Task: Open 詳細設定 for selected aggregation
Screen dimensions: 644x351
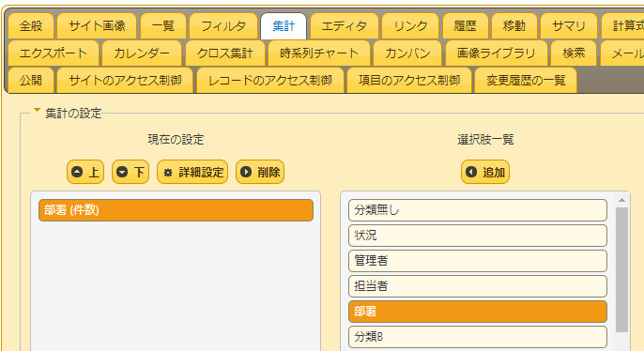Action: [192, 172]
